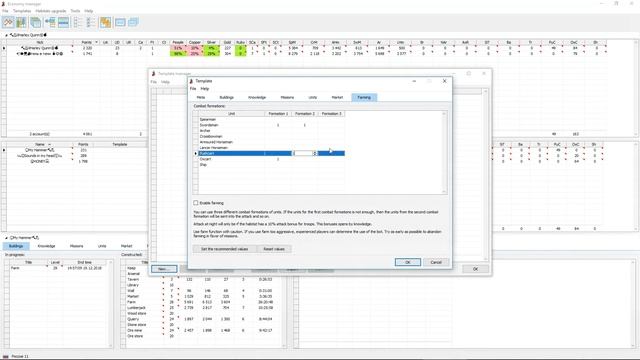Viewport: 640px width, 360px height.
Task: Select the Crossbowman unit row
Action: pyautogui.click(x=272, y=136)
